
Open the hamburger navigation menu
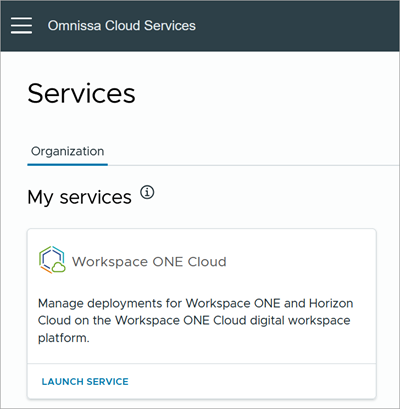[21, 26]
